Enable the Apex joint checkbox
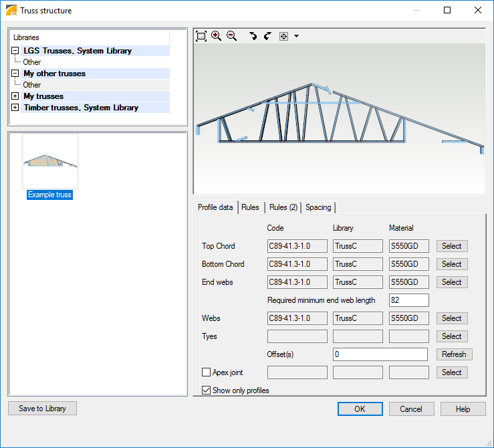This screenshot has width=494, height=448. [206, 372]
